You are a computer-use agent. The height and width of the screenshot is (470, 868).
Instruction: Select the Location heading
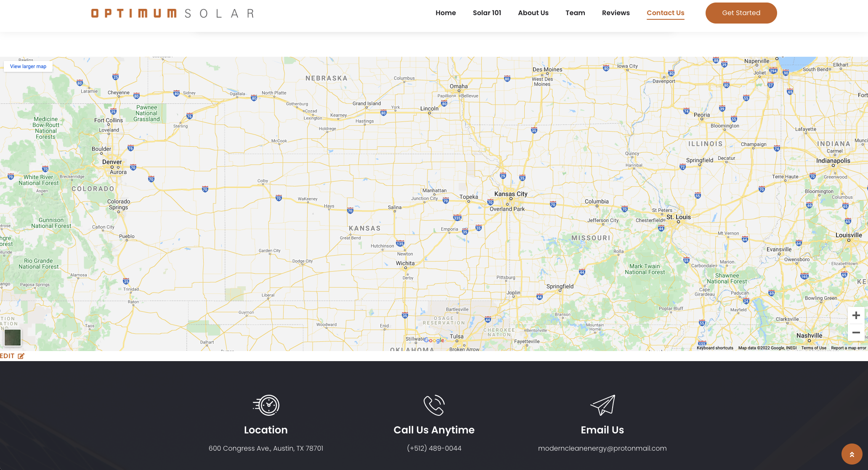(x=266, y=430)
